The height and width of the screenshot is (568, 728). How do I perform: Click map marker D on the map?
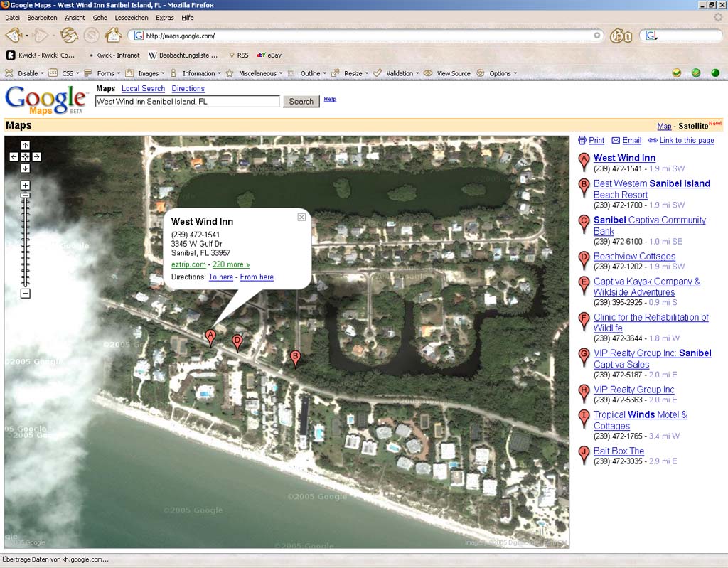[237, 343]
